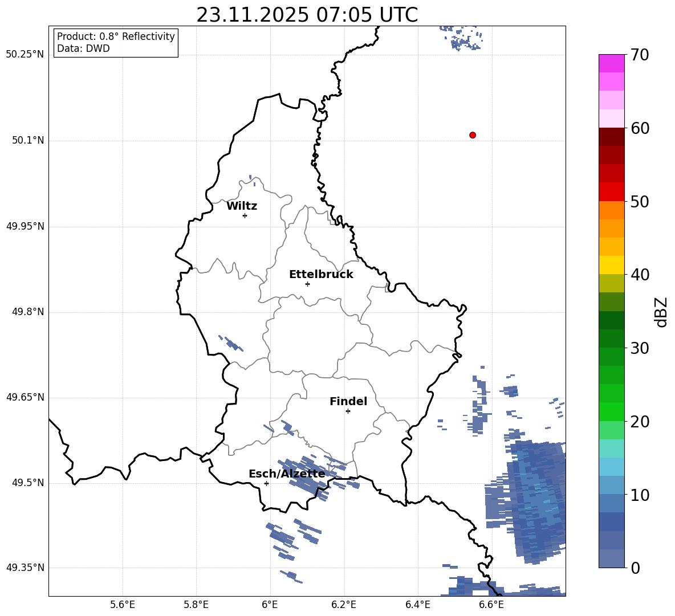
Task: Click the bright green colorbar segment above 20
Action: pyautogui.click(x=611, y=411)
